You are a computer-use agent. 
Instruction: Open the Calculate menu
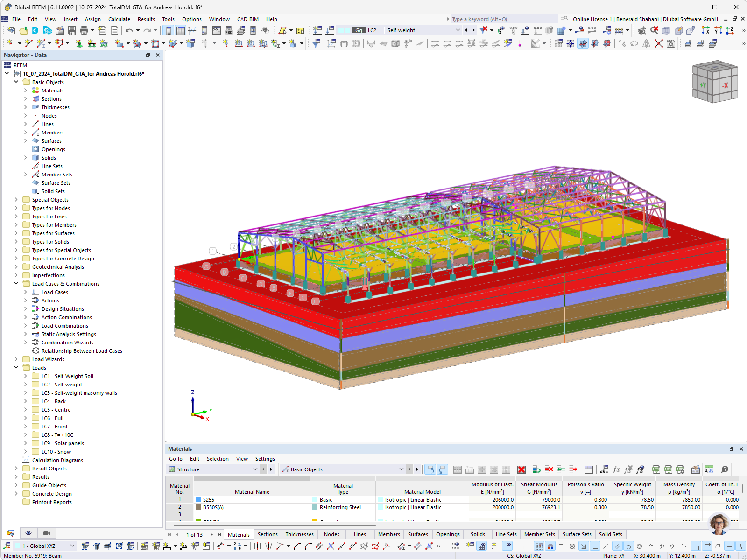click(x=119, y=19)
